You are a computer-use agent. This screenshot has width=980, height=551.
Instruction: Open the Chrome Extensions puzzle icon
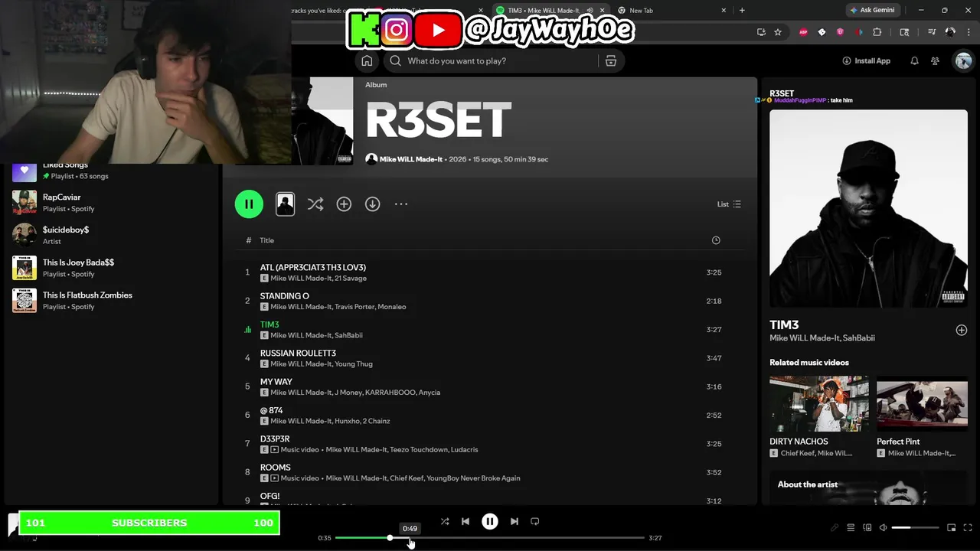coord(877,32)
